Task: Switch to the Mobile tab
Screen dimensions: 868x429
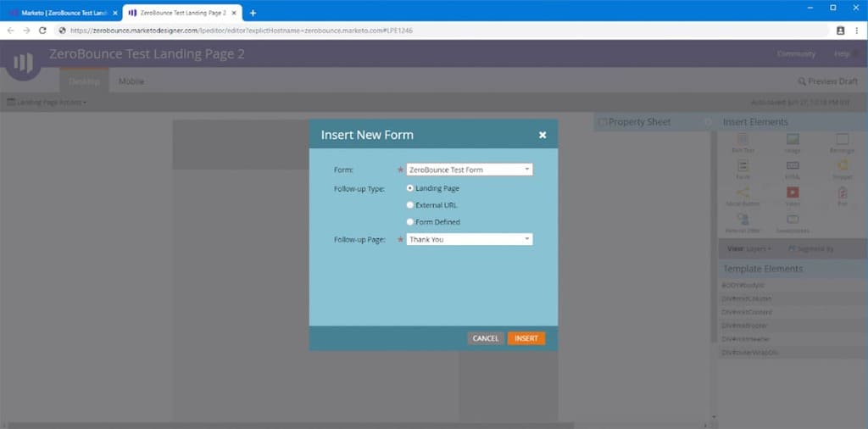Action: pos(131,81)
